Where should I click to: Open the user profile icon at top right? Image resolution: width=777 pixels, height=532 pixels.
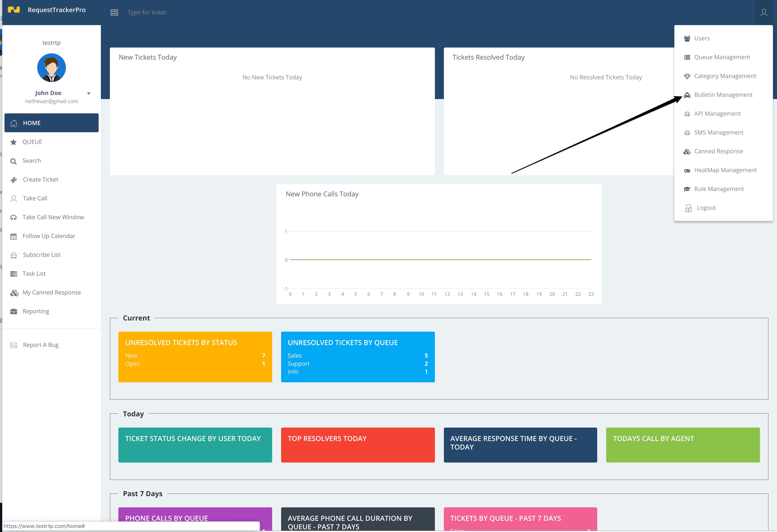[764, 12]
